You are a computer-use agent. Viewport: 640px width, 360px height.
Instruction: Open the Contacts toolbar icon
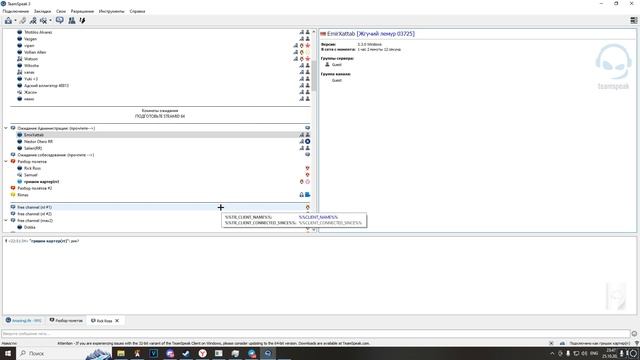point(72,20)
